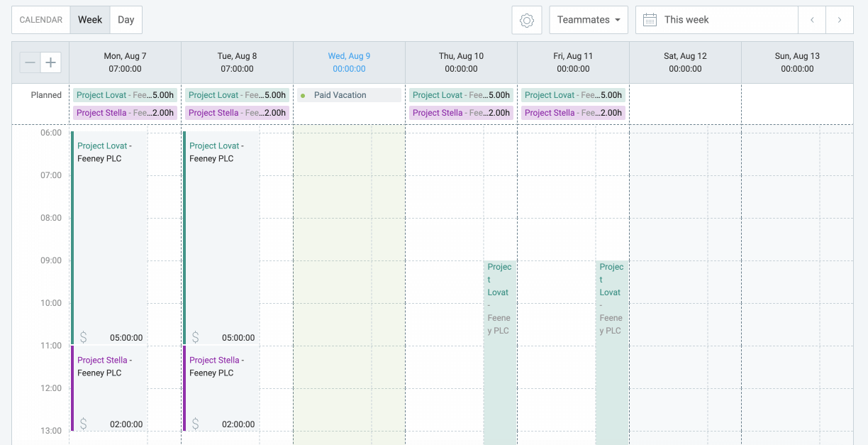Click the calendar icon beside This week
Viewport: 868px width, 445px height.
click(650, 19)
